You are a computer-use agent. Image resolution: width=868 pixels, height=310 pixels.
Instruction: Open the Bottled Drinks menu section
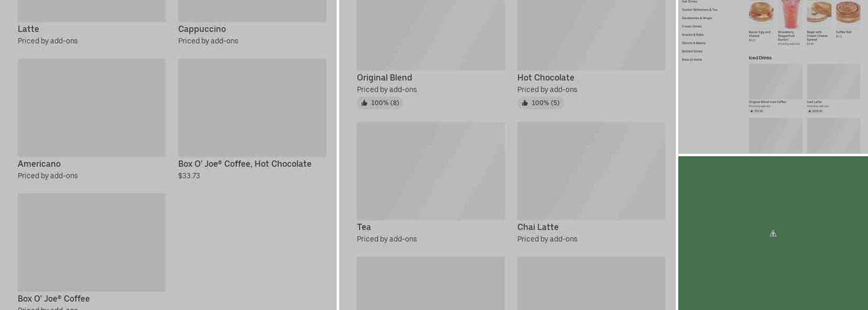(x=692, y=51)
